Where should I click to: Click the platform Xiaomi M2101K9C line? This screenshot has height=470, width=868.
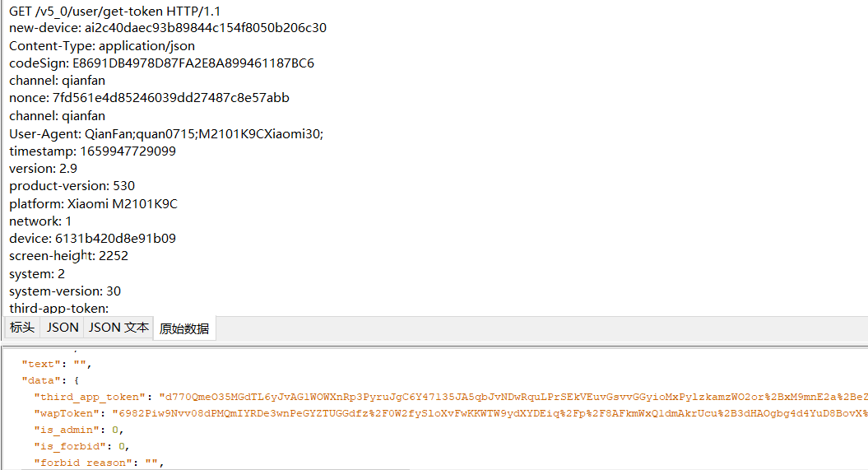93,204
